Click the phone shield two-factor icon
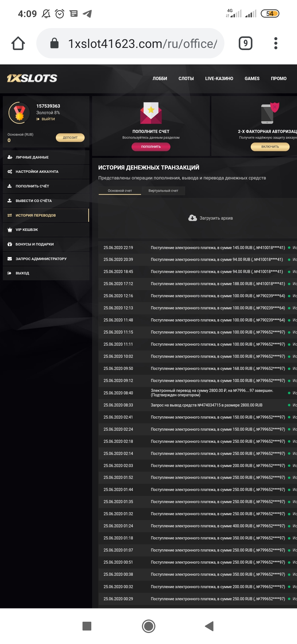 pos(269,113)
